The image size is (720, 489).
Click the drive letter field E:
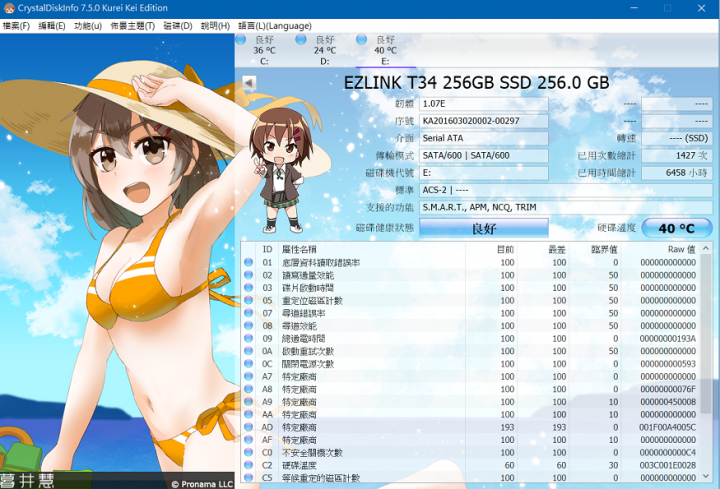click(x=484, y=173)
